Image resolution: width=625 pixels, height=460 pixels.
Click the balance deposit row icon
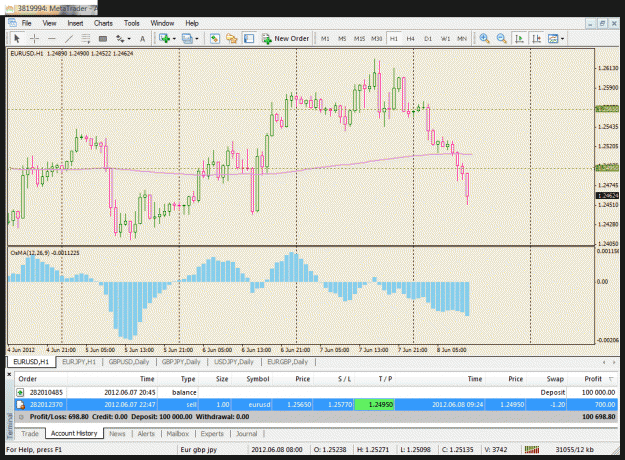point(20,393)
